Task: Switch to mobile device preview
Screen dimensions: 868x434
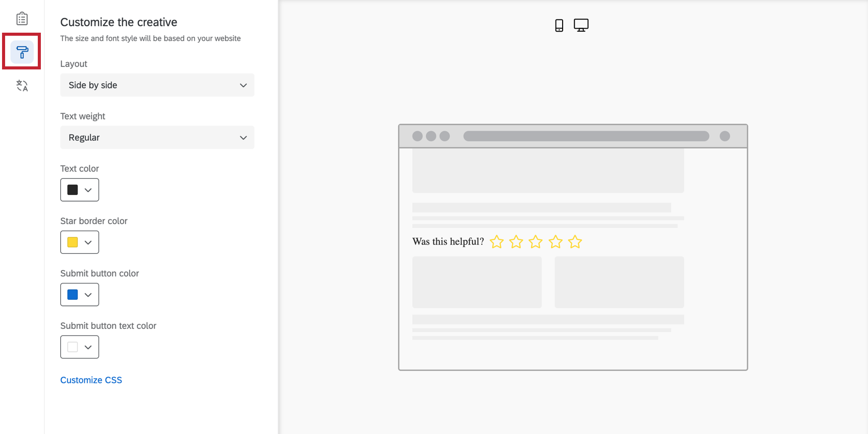Action: pos(559,25)
